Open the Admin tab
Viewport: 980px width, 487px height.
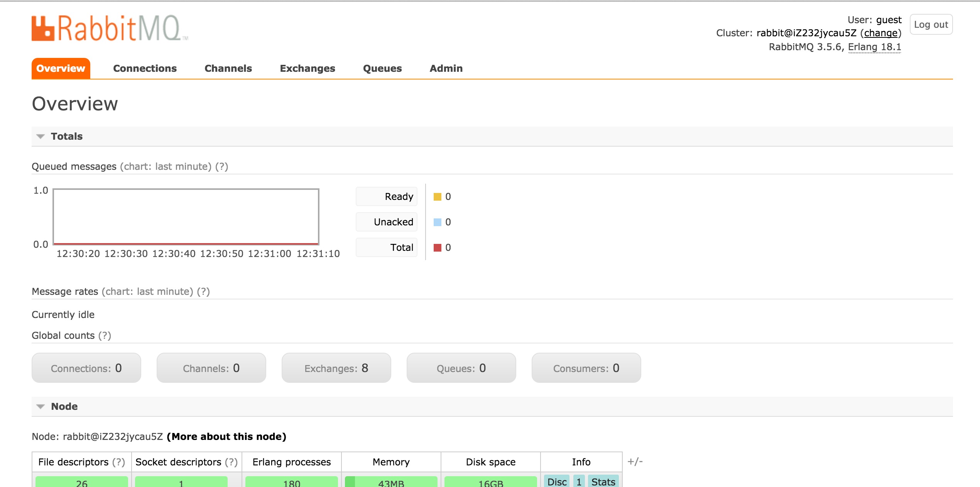(x=446, y=68)
